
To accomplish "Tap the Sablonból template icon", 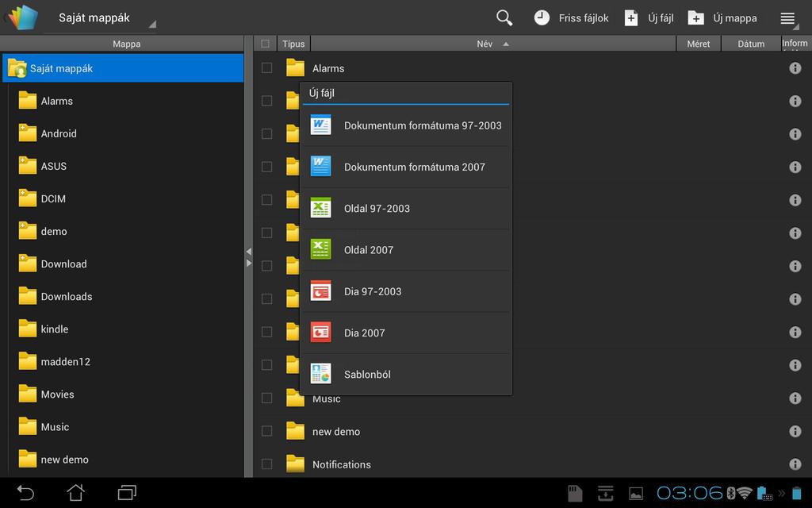I will pyautogui.click(x=320, y=374).
